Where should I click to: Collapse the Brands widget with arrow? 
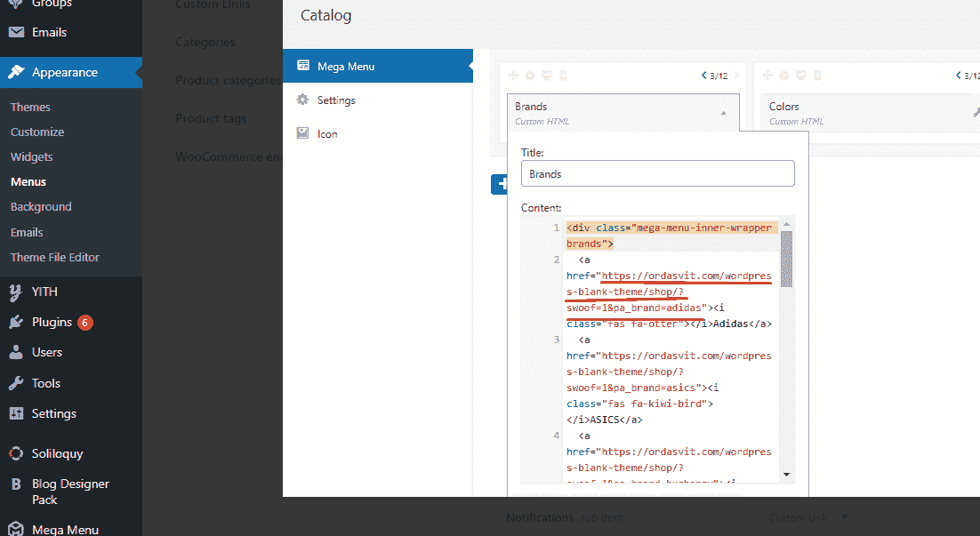724,113
